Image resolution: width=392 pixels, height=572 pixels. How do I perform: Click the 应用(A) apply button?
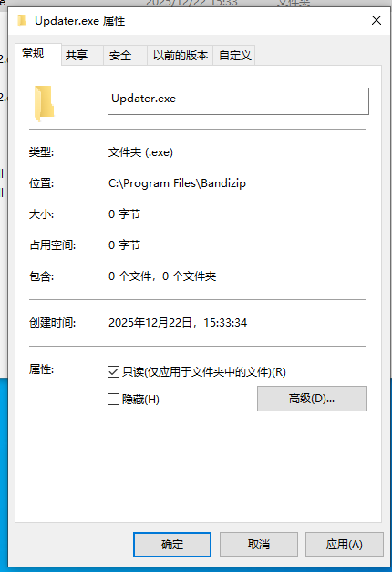345,545
